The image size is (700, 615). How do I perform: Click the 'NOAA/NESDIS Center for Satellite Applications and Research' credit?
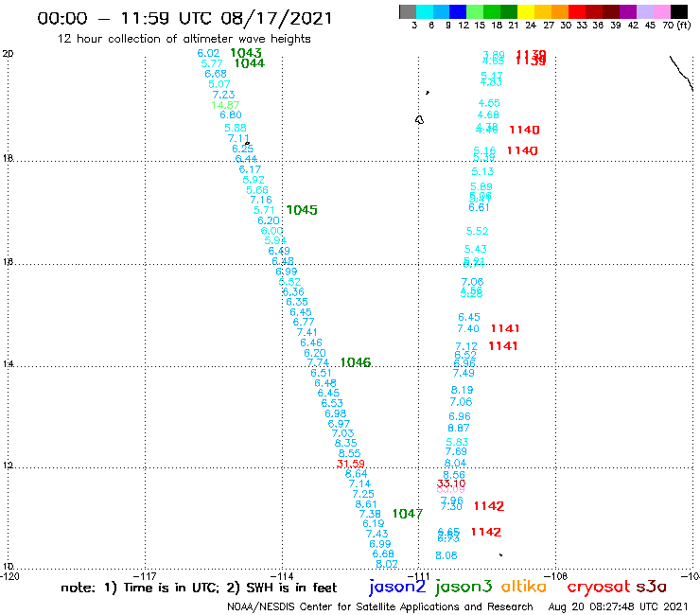[x=380, y=606]
